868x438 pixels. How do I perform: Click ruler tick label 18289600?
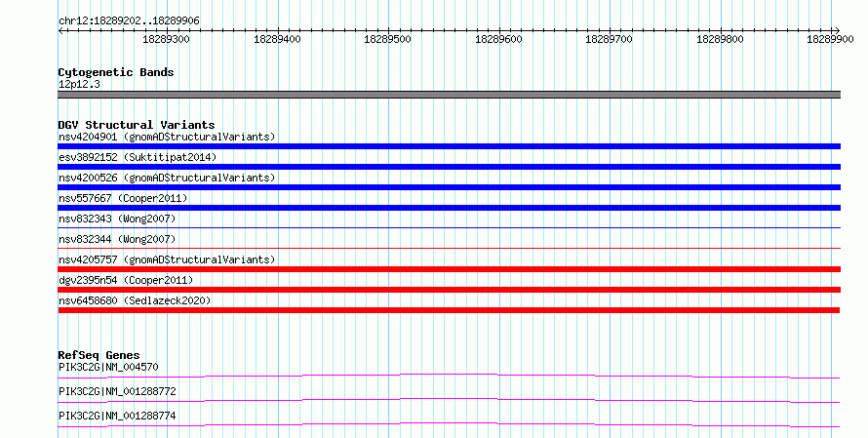click(x=498, y=39)
